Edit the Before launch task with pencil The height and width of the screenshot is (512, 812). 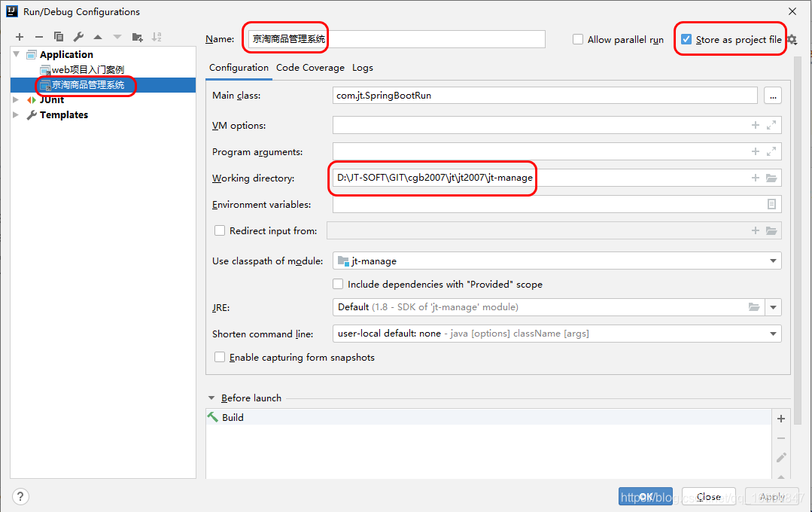[x=781, y=458]
